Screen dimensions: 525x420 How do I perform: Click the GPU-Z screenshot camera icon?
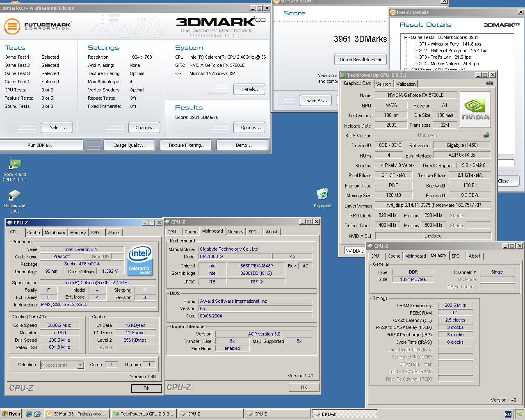point(490,83)
